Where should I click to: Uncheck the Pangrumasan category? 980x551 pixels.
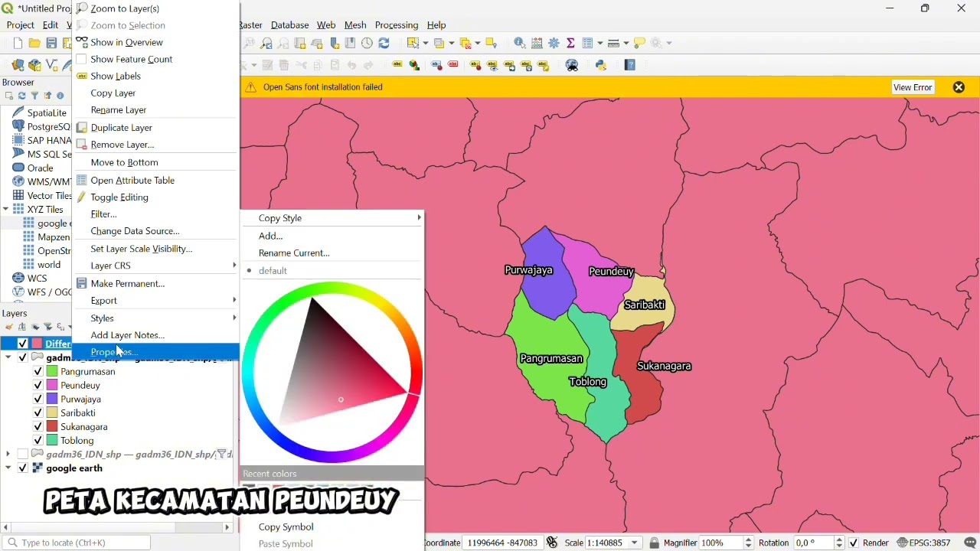pos(38,372)
